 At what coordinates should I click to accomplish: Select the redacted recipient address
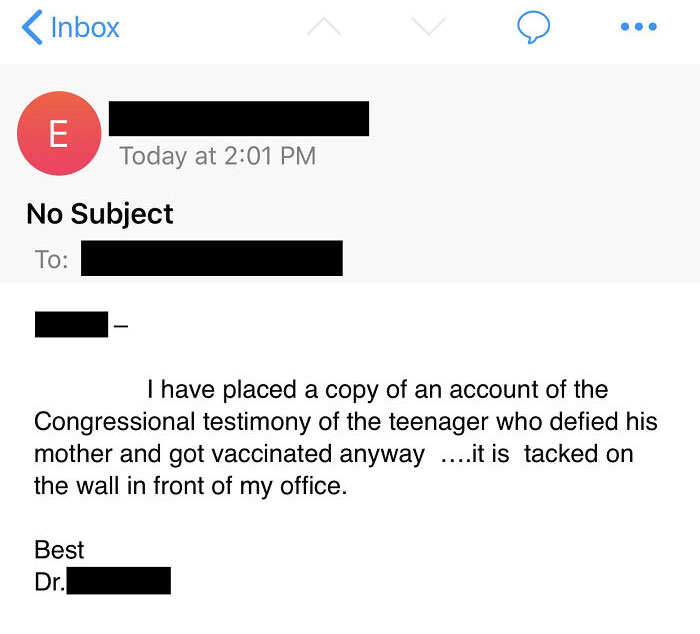click(x=212, y=258)
